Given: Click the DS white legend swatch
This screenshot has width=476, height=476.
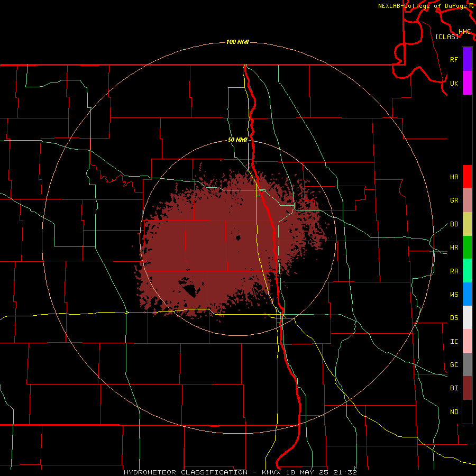Looking at the screenshot, I should [x=467, y=317].
